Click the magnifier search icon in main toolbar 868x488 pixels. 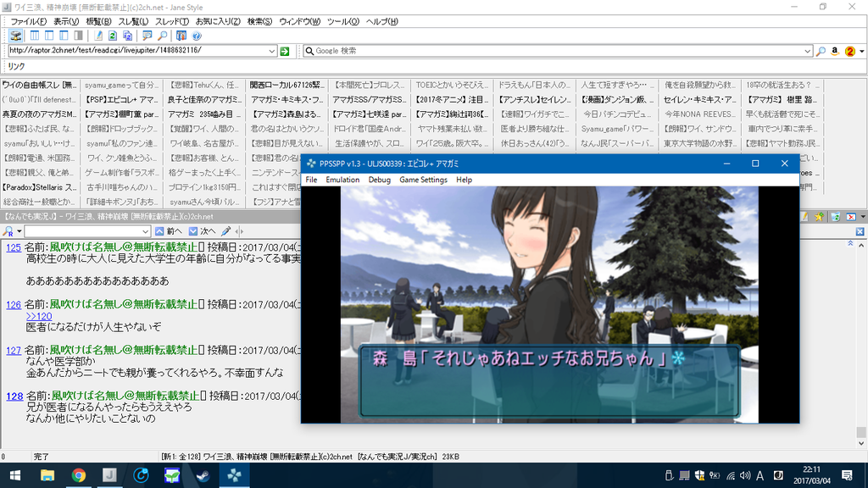162,36
